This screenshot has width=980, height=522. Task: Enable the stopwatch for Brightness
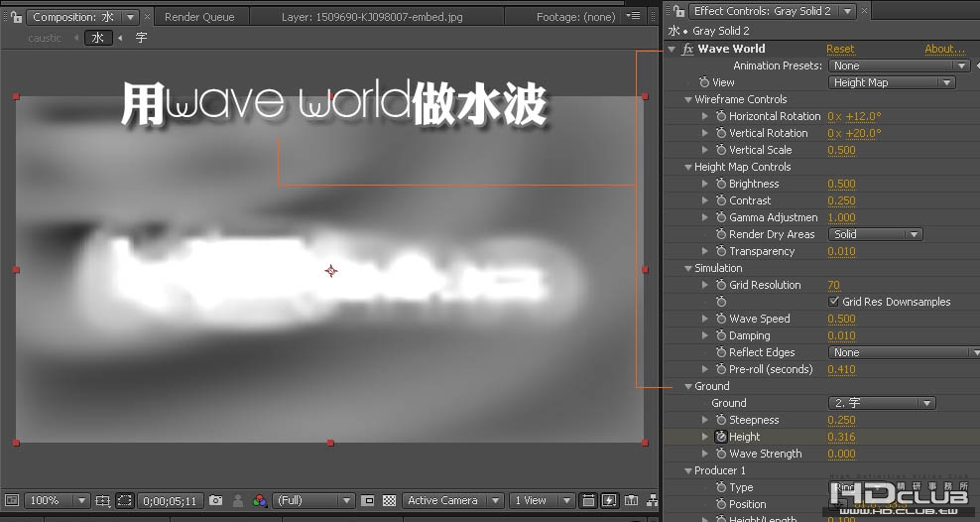point(721,184)
